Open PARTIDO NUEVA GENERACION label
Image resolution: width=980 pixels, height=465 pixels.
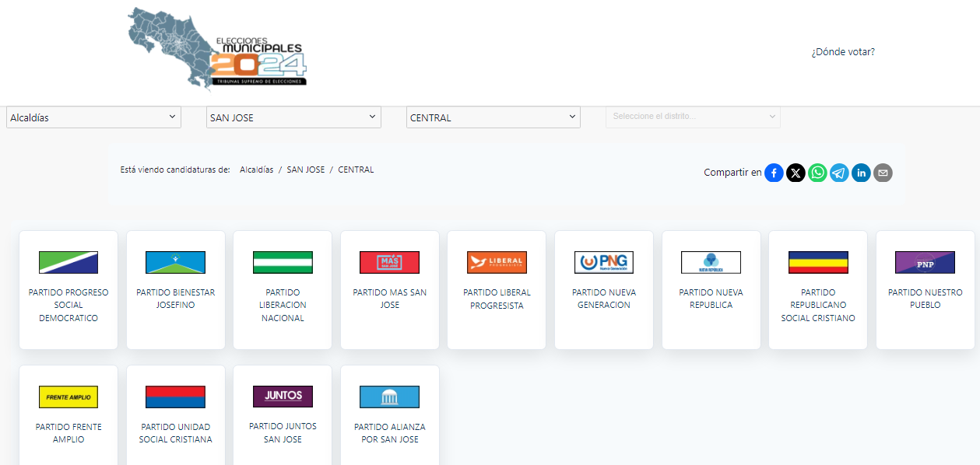click(x=604, y=299)
